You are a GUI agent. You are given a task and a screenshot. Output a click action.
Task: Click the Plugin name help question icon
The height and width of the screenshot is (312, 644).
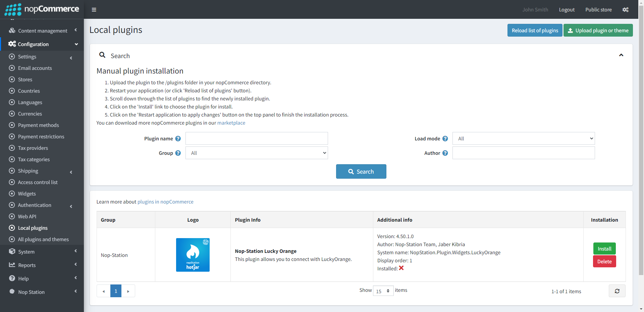pos(178,139)
